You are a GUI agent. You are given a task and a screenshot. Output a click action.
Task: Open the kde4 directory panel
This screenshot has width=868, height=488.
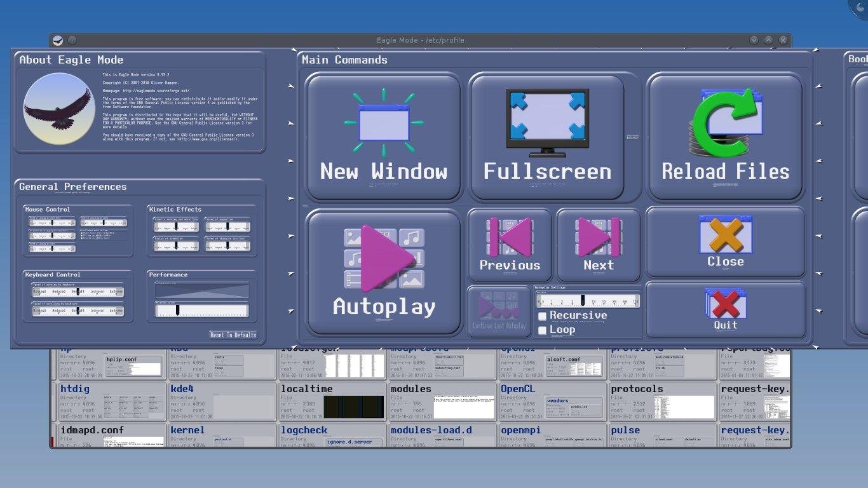pyautogui.click(x=222, y=402)
